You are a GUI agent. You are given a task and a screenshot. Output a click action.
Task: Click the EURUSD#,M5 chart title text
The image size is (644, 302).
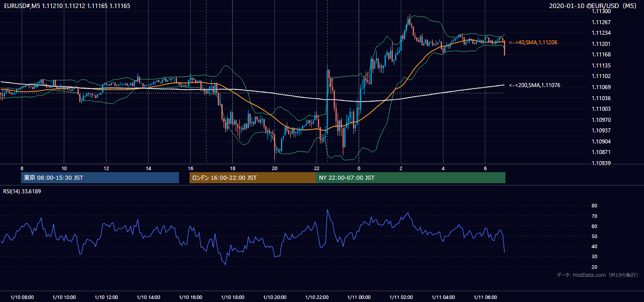[67, 6]
